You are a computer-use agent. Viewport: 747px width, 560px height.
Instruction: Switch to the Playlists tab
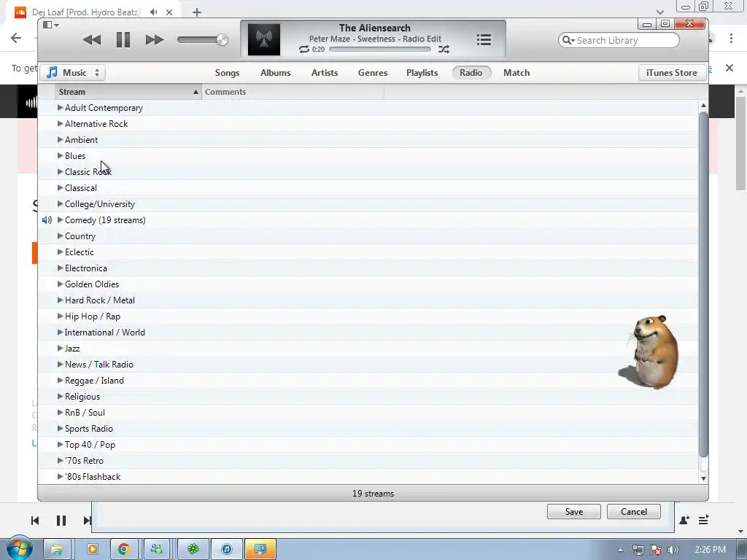point(422,73)
